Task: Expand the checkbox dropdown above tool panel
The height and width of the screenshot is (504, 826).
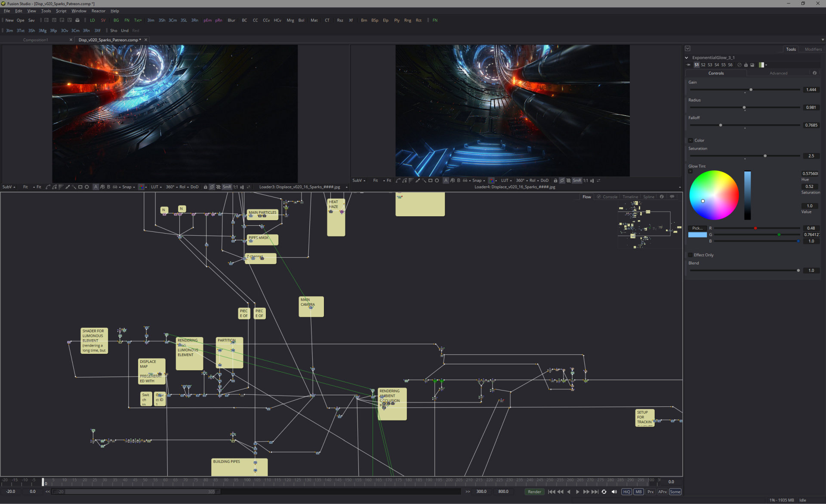Action: point(687,49)
